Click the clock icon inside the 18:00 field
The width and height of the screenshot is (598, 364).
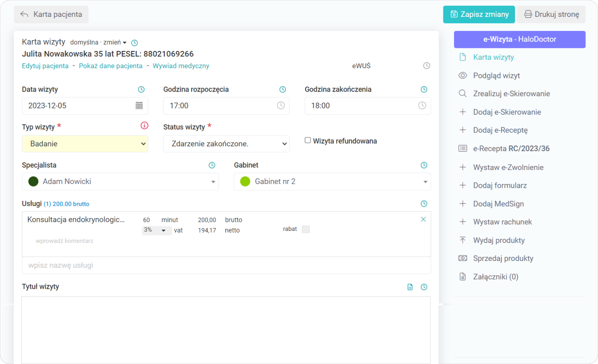(422, 106)
